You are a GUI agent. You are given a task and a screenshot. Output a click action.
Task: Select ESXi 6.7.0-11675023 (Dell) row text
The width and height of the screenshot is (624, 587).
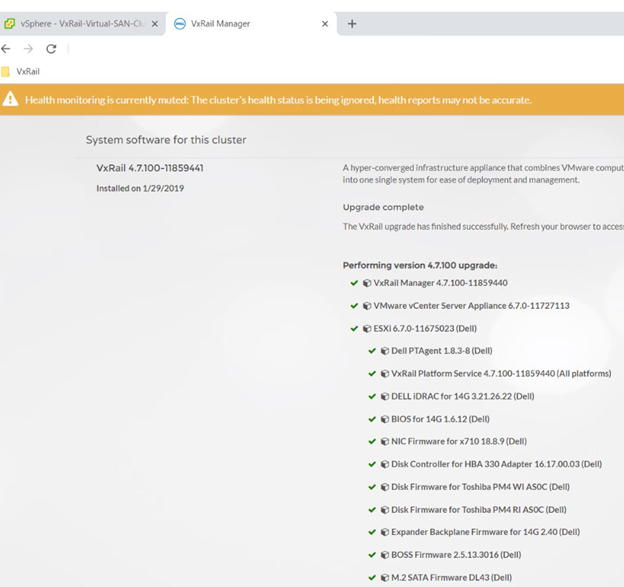425,329
